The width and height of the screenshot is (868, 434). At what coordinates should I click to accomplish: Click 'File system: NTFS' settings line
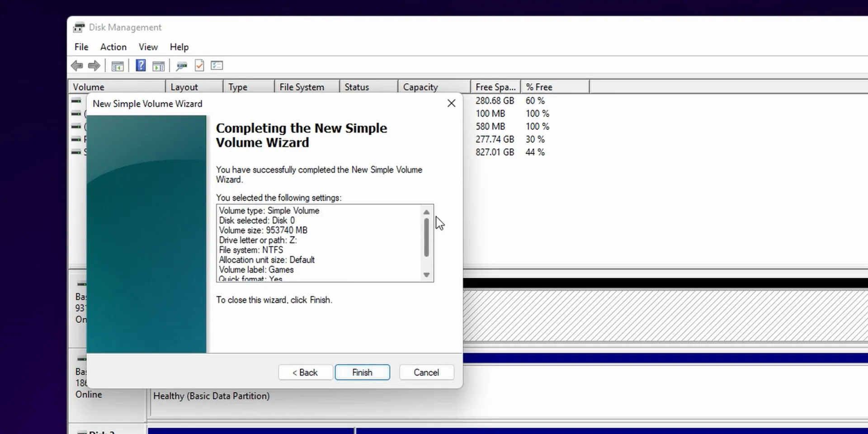251,250
